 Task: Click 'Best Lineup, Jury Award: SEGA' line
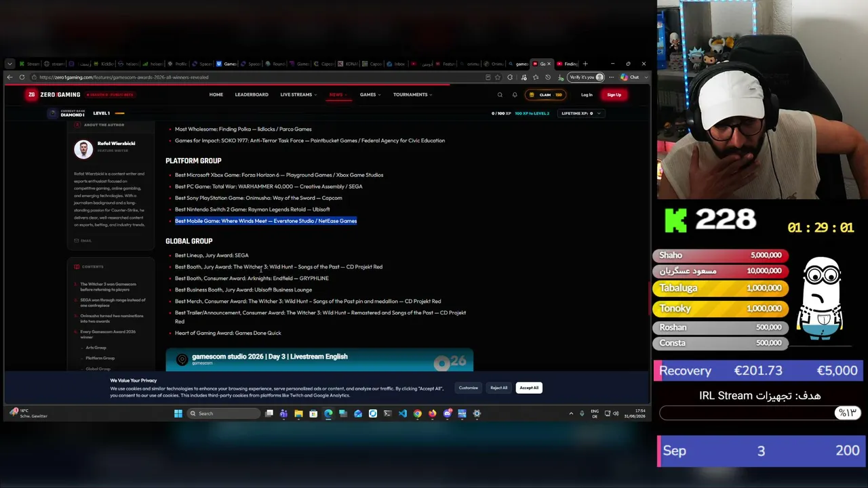pyautogui.click(x=212, y=256)
